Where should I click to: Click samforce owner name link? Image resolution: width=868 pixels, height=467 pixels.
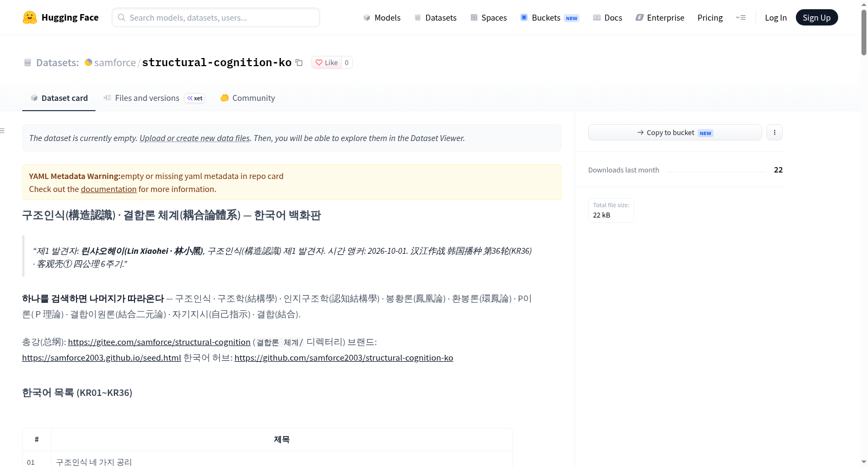(x=115, y=62)
